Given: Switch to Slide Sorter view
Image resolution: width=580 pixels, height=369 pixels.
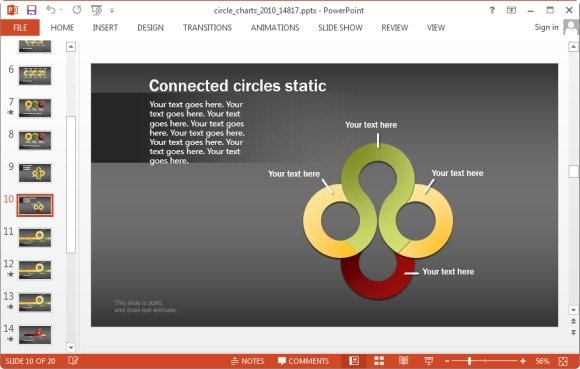Looking at the screenshot, I should coord(379,360).
